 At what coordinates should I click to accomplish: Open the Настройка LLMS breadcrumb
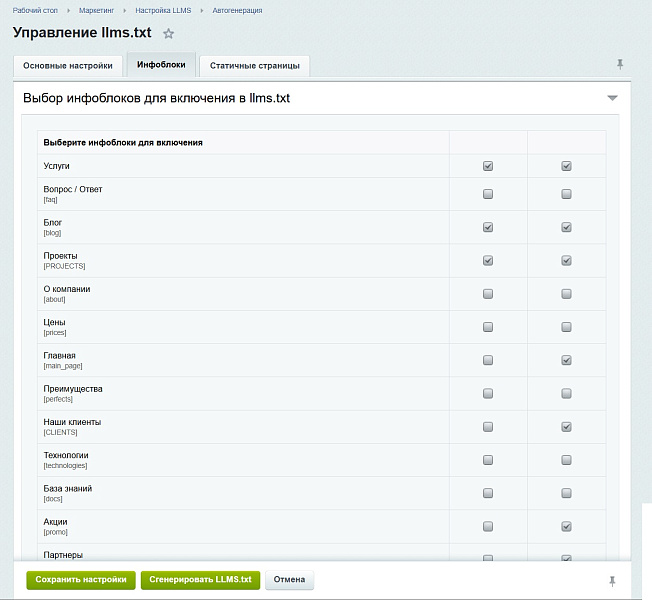coord(163,10)
